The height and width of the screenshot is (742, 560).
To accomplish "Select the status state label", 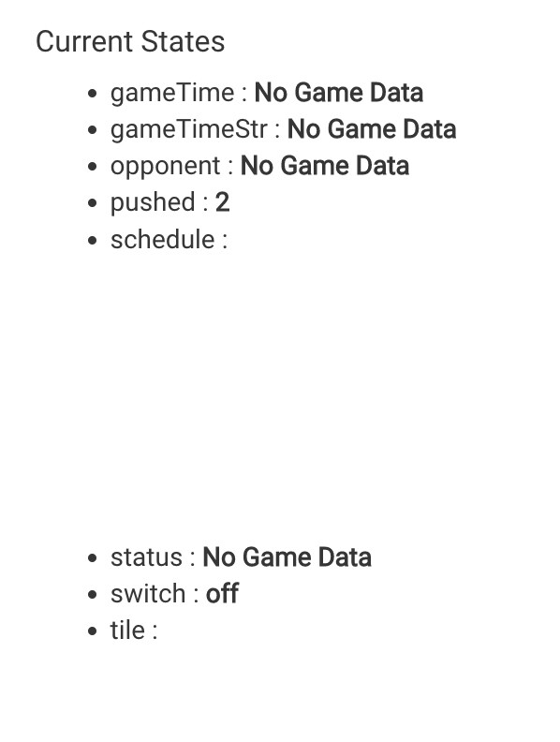I will 146,557.
